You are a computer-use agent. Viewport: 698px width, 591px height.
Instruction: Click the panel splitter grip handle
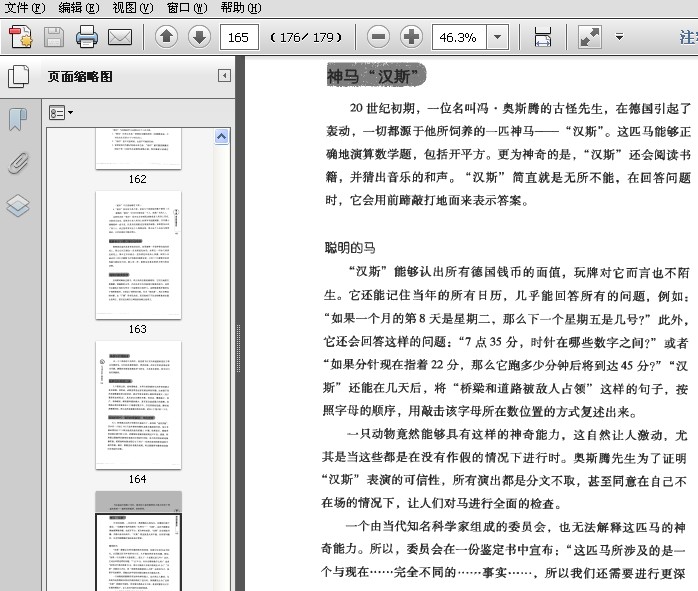[x=239, y=348]
